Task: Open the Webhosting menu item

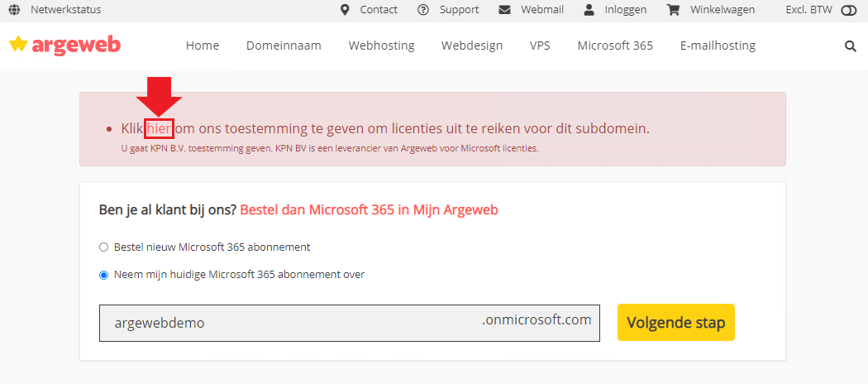Action: (381, 46)
